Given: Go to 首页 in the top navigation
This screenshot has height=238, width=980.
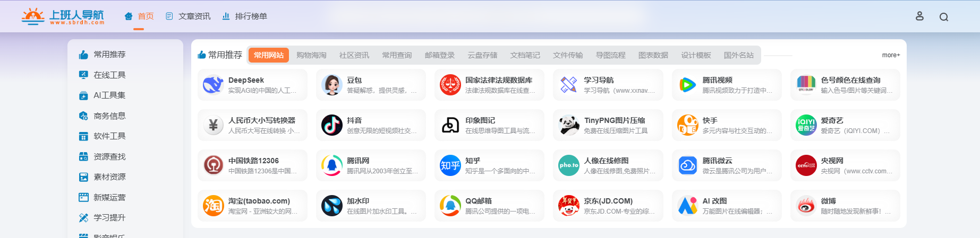Looking at the screenshot, I should 139,16.
